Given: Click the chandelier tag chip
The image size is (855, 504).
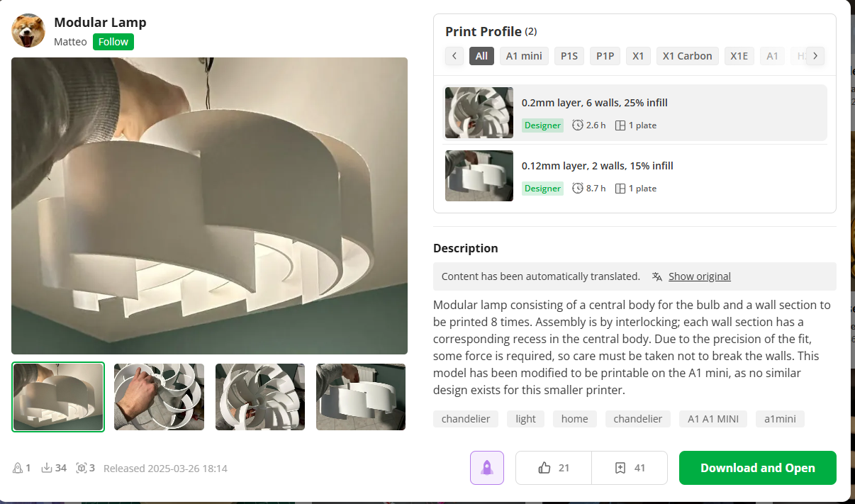Looking at the screenshot, I should point(466,419).
